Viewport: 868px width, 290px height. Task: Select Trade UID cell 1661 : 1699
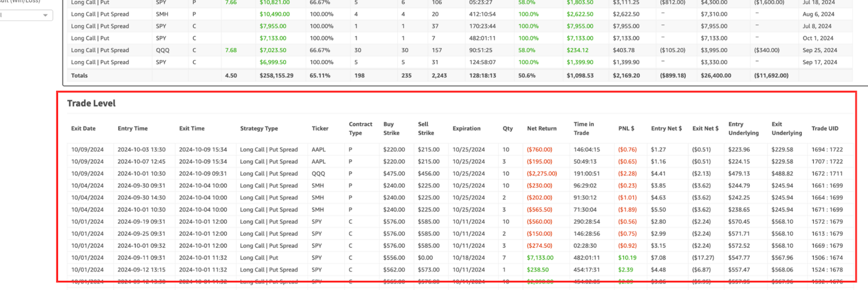coord(827,186)
